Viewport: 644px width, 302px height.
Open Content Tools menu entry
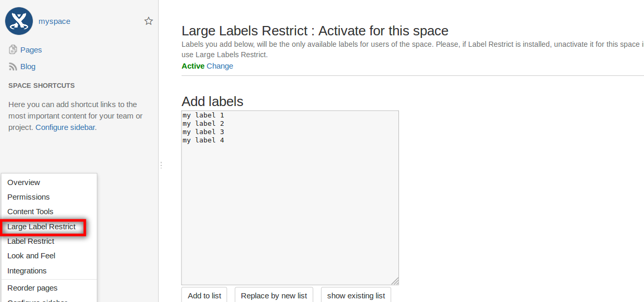[x=30, y=212]
